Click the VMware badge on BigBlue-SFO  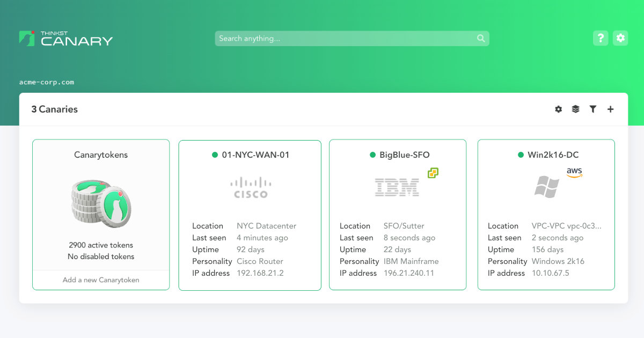433,173
